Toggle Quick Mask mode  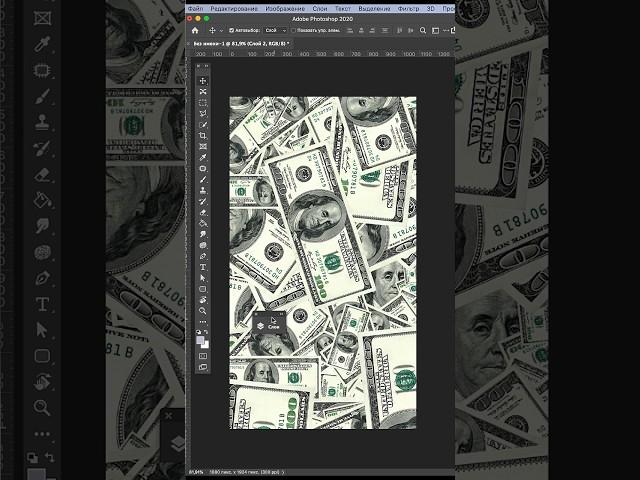[203, 356]
